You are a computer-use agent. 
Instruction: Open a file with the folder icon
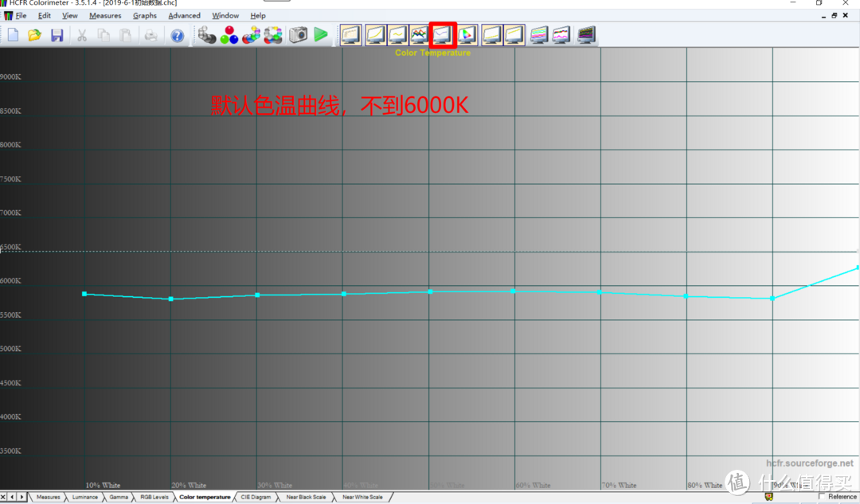pos(34,35)
